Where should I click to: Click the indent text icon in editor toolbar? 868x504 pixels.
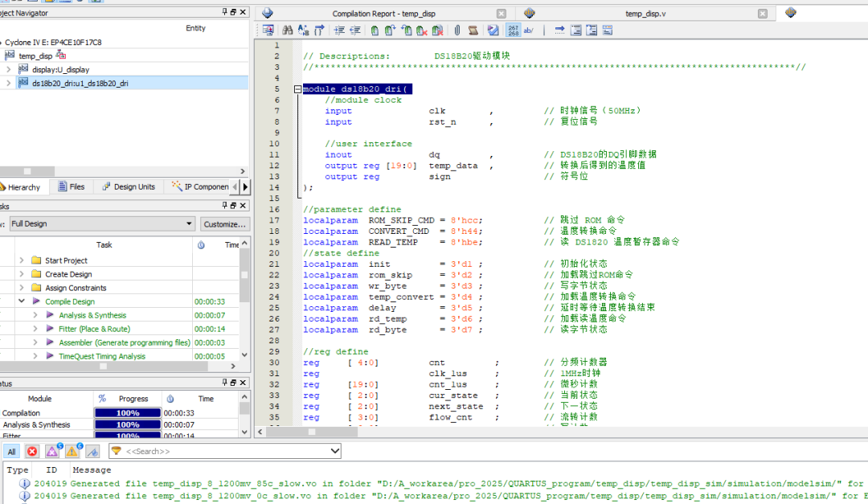(338, 30)
